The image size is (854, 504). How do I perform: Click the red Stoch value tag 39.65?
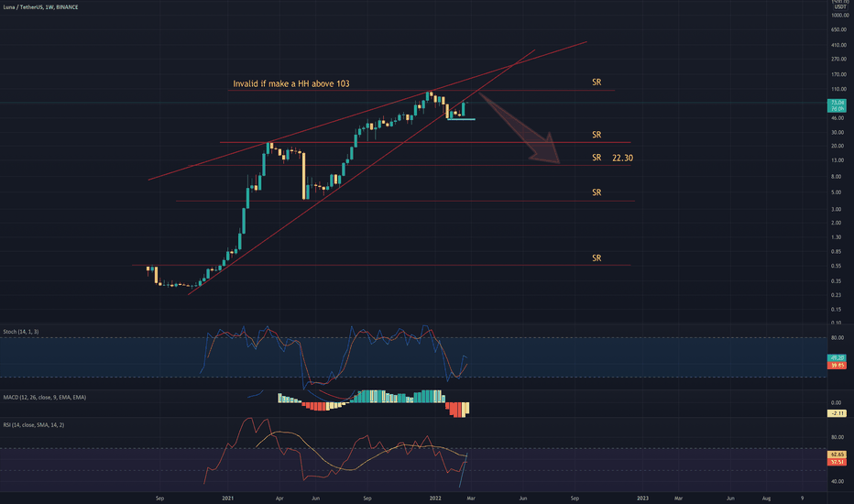pyautogui.click(x=837, y=365)
